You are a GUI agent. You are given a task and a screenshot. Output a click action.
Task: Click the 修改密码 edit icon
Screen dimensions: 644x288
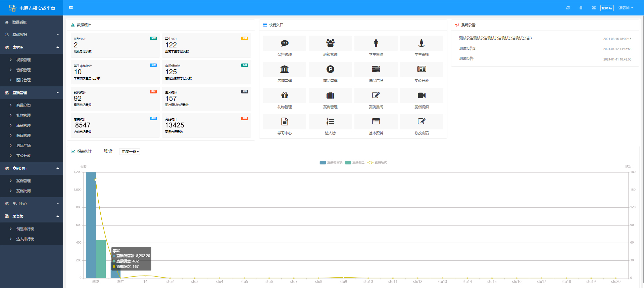point(421,122)
